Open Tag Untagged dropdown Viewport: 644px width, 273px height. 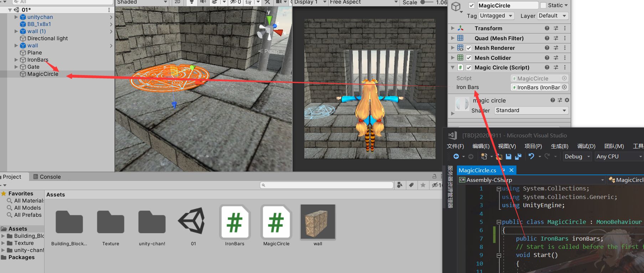[496, 16]
